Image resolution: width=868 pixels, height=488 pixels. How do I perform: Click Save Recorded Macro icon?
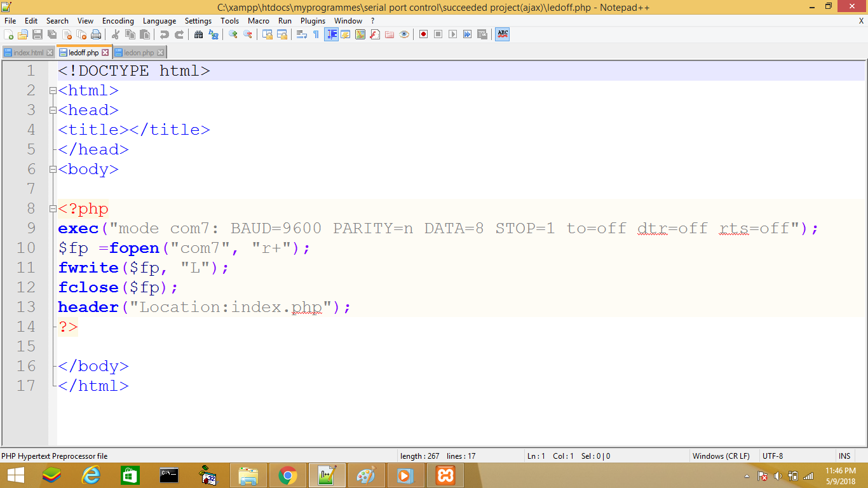pos(482,34)
